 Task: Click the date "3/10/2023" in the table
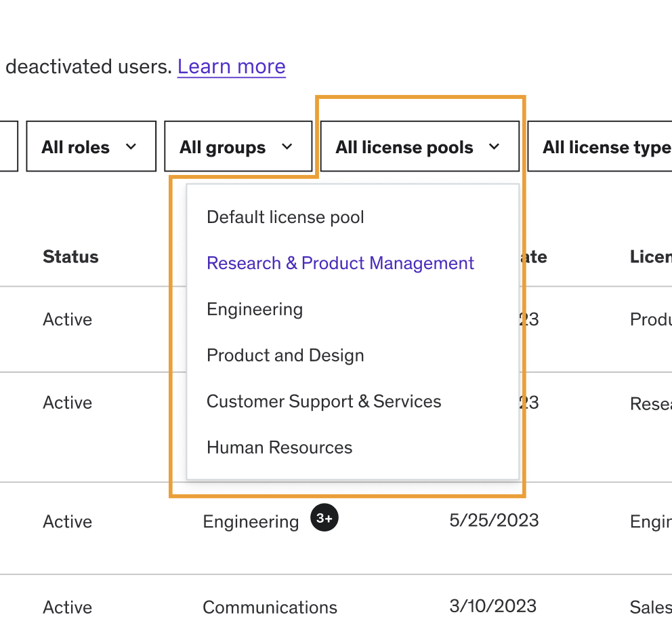492,606
